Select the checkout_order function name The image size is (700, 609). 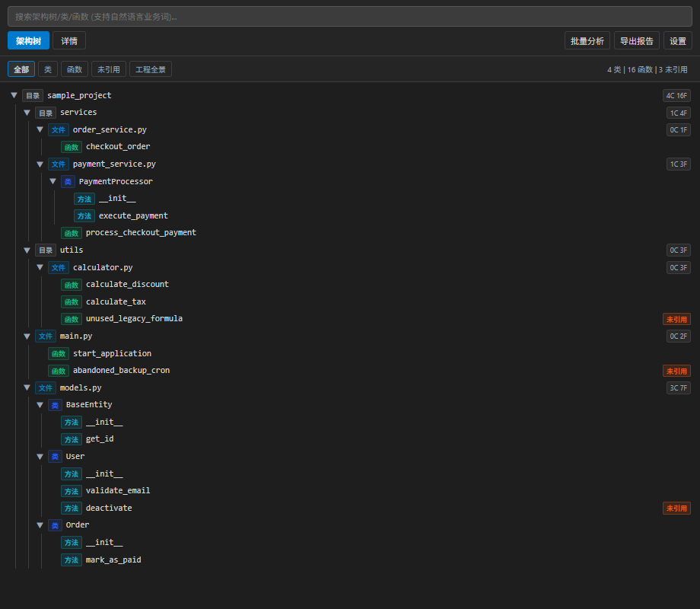pos(118,147)
